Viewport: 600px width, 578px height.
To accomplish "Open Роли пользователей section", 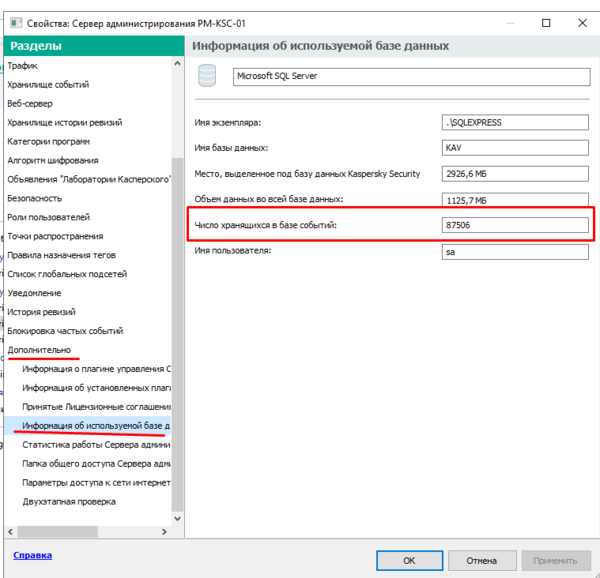I will (49, 217).
